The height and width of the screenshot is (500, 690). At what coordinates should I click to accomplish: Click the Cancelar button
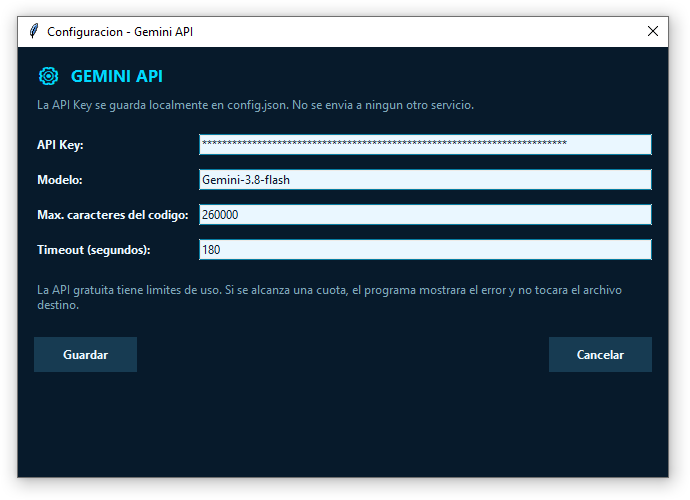point(600,355)
